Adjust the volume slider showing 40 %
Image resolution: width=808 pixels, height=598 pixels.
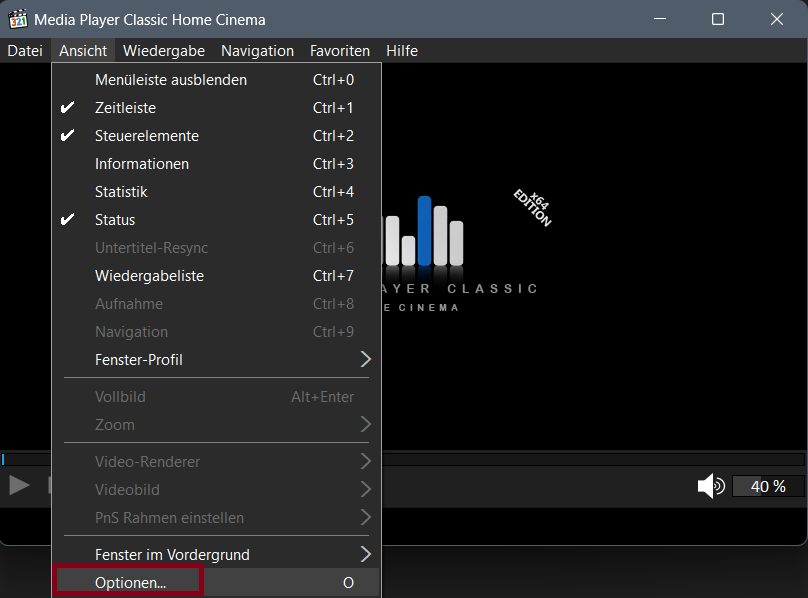768,486
